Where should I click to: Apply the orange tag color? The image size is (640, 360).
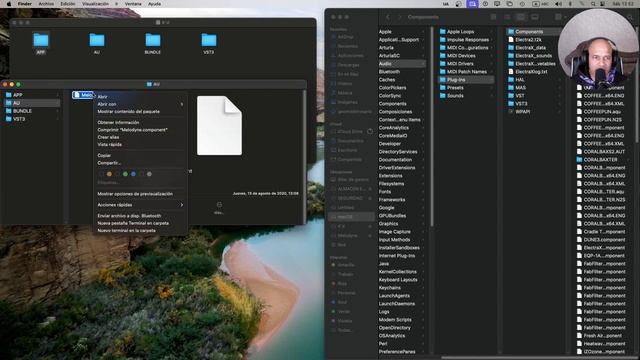109,174
